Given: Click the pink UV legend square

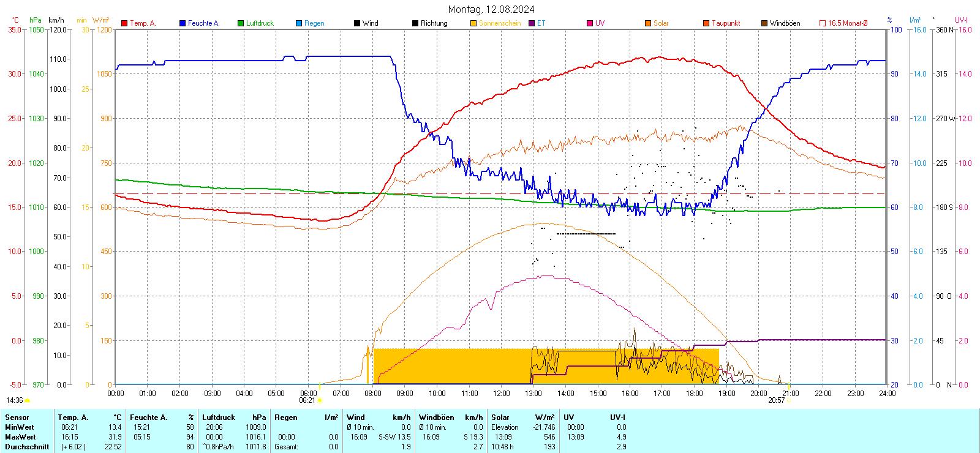Looking at the screenshot, I should (590, 23).
